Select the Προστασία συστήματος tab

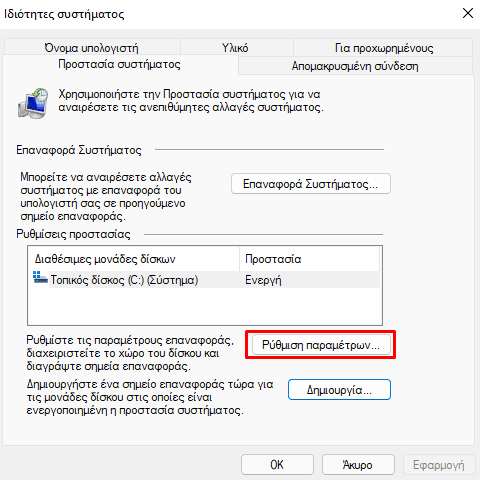point(119,64)
